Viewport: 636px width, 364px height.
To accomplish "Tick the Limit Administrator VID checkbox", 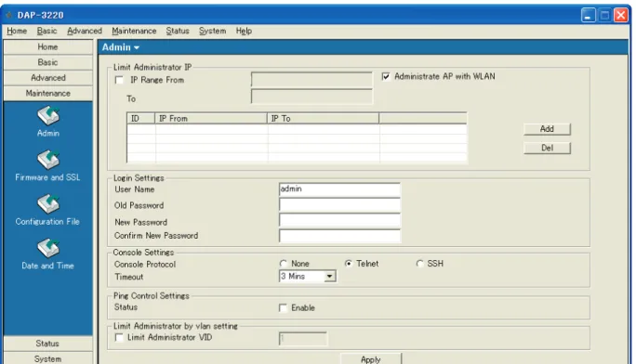I will click(x=119, y=338).
